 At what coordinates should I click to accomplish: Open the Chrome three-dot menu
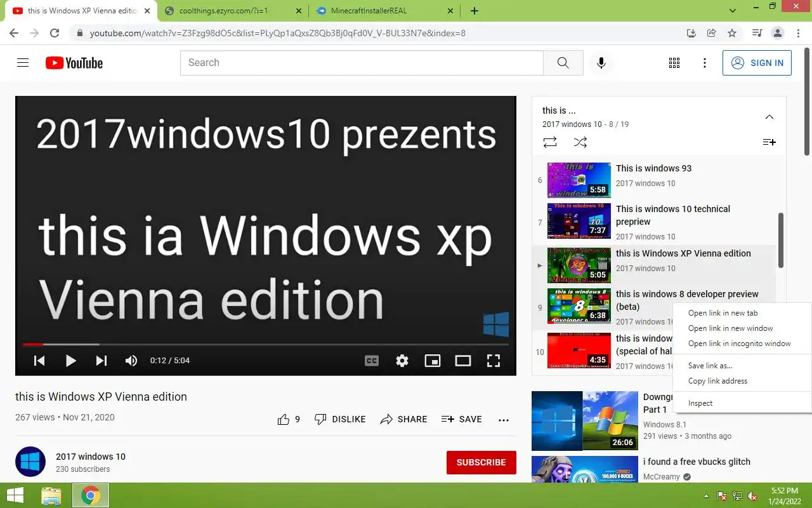click(797, 33)
